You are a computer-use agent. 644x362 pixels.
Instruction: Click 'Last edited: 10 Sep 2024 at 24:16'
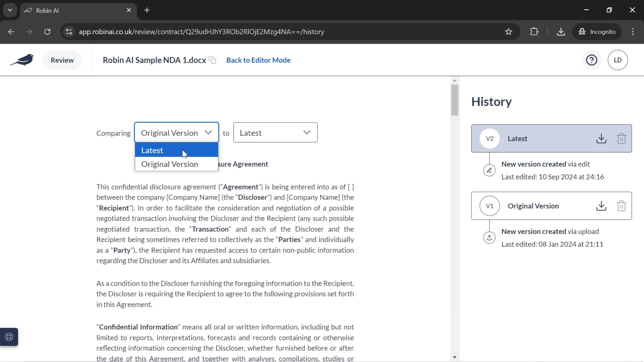[552, 177]
